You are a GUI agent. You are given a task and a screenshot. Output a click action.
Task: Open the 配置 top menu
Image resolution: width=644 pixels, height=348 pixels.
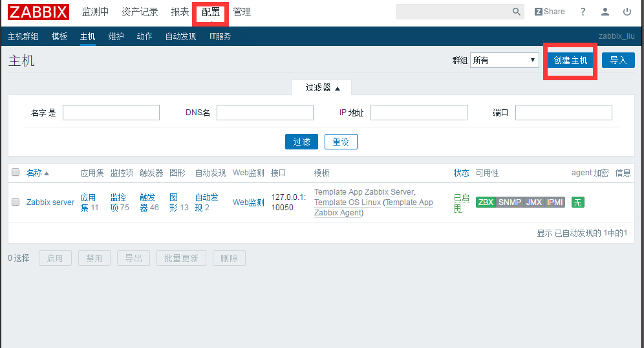pos(211,12)
